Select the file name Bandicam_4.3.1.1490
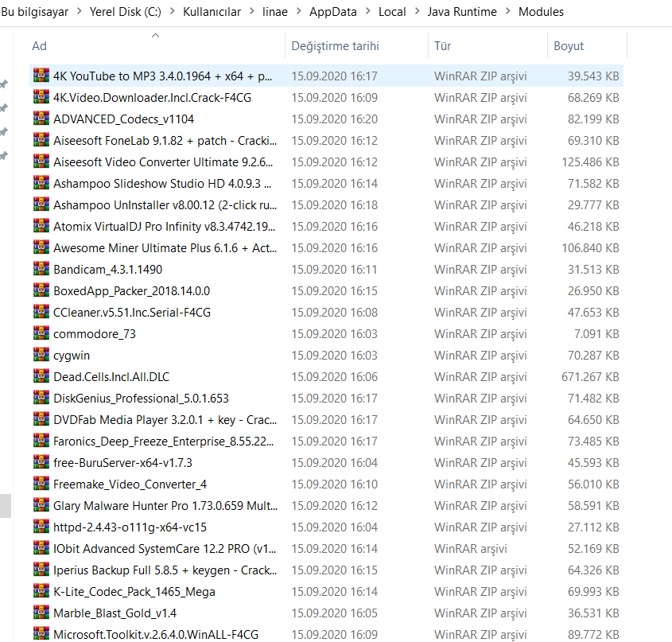The width and height of the screenshot is (672, 642). 107,270
